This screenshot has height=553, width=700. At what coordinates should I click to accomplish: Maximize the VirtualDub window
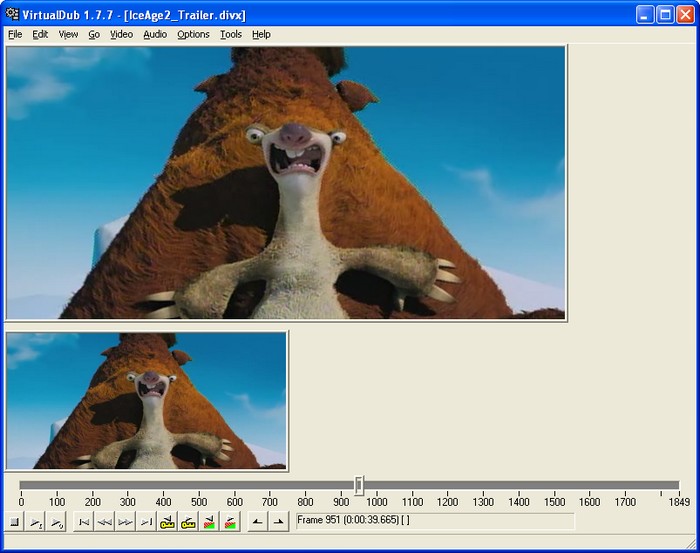click(665, 15)
